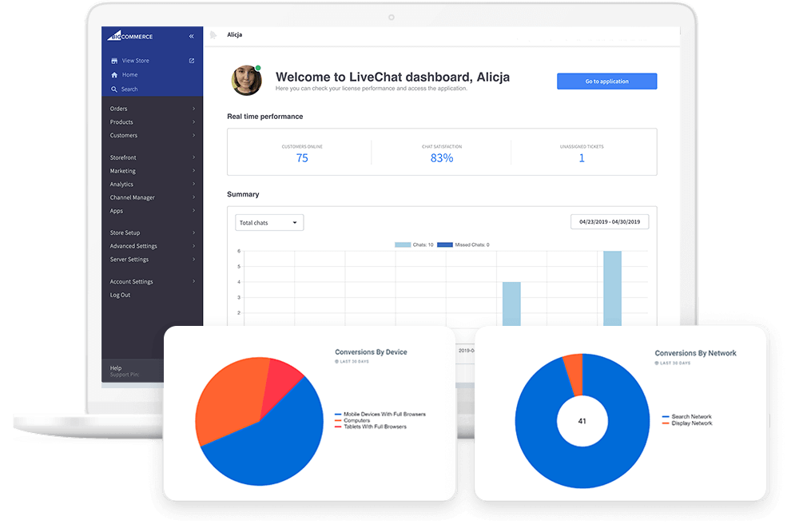Click unassigned tickets value 1
Image resolution: width=799 pixels, height=532 pixels.
tap(582, 158)
